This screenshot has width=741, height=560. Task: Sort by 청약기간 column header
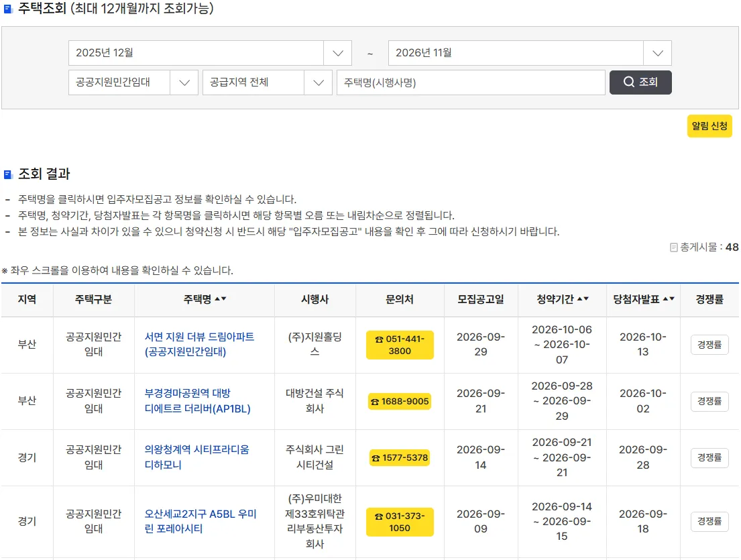pos(562,299)
